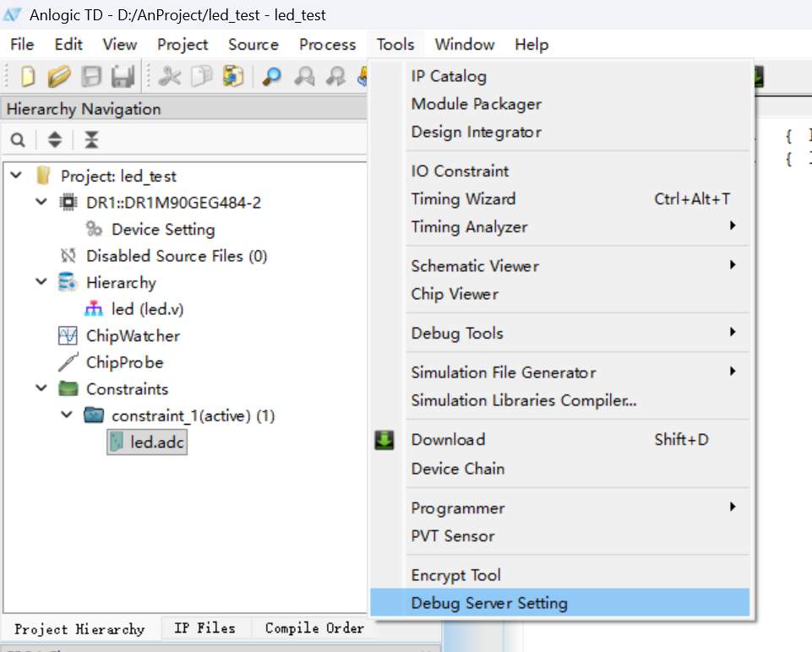Collapse the constraint_1(active) node
Viewport: 812px width, 652px height.
(67, 415)
